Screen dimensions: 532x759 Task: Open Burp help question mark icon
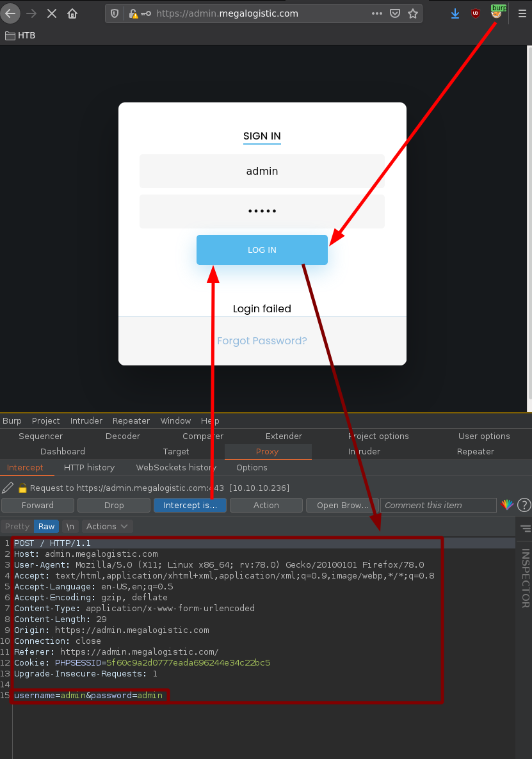coord(524,505)
